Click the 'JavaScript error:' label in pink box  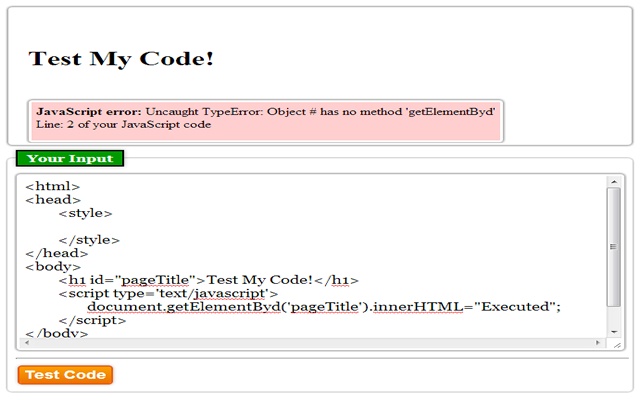click(89, 111)
